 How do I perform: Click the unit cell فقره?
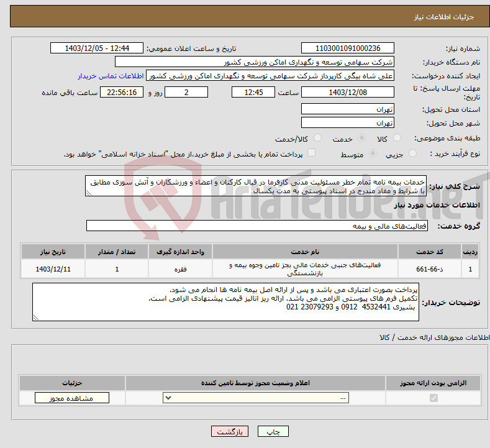(180, 269)
